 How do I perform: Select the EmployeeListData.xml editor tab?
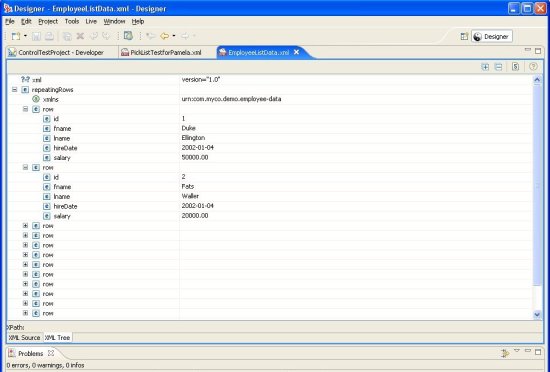click(x=259, y=53)
